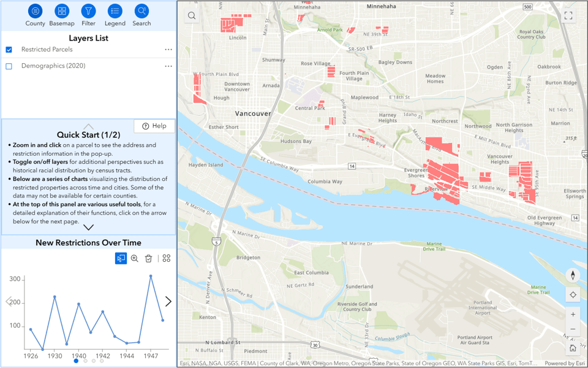Find my location on the map

(573, 294)
